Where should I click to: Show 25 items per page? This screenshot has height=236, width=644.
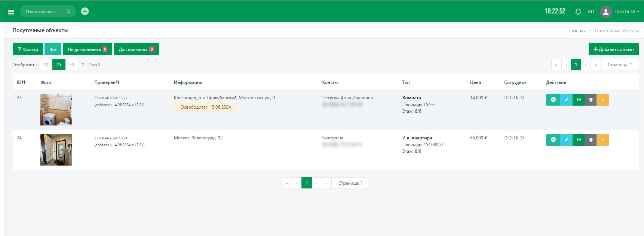click(x=59, y=64)
